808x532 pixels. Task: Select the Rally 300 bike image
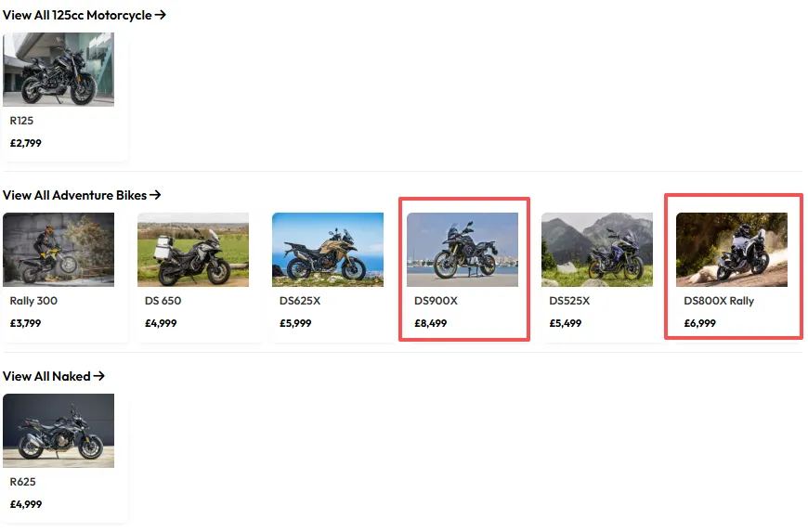[x=59, y=249]
